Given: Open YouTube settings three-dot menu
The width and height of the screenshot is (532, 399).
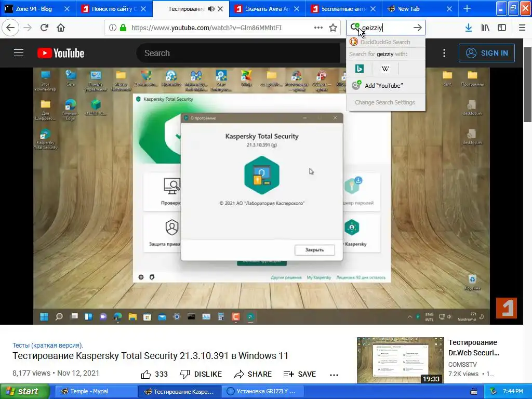Looking at the screenshot, I should coord(444,53).
